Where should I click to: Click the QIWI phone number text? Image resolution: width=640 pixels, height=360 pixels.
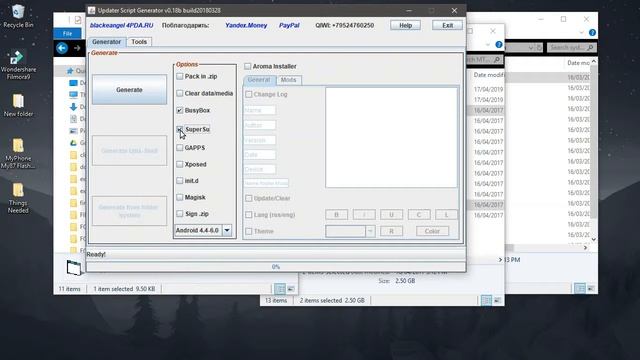[344, 25]
